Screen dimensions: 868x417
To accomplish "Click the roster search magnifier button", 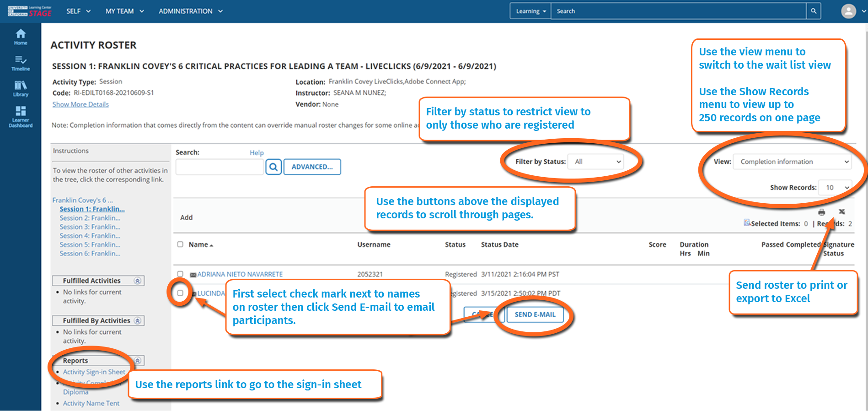I will tap(273, 167).
